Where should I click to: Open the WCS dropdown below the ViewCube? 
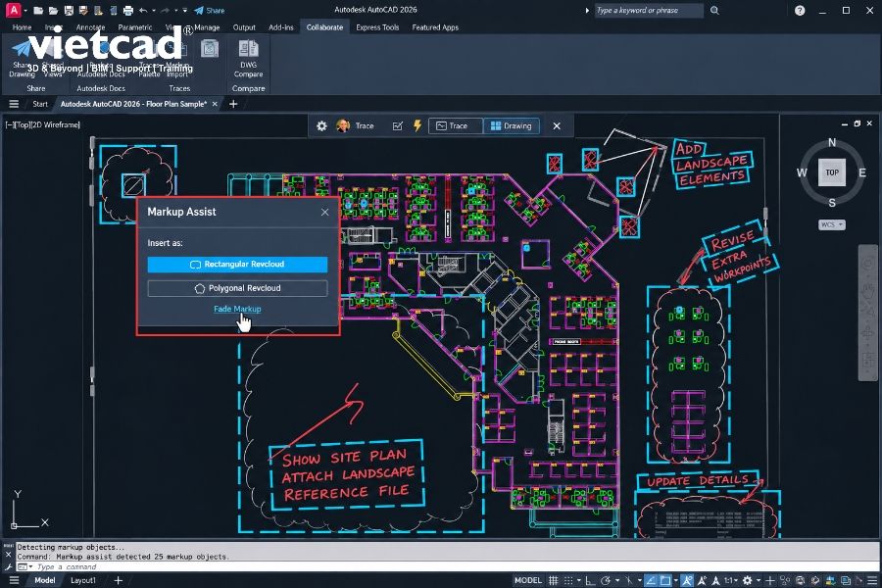831,224
